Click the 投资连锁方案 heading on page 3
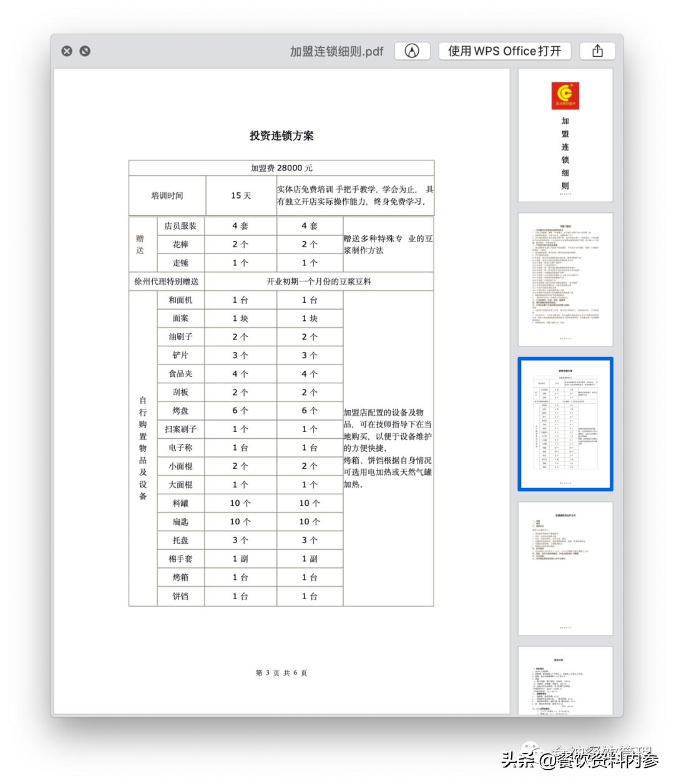 tap(281, 136)
